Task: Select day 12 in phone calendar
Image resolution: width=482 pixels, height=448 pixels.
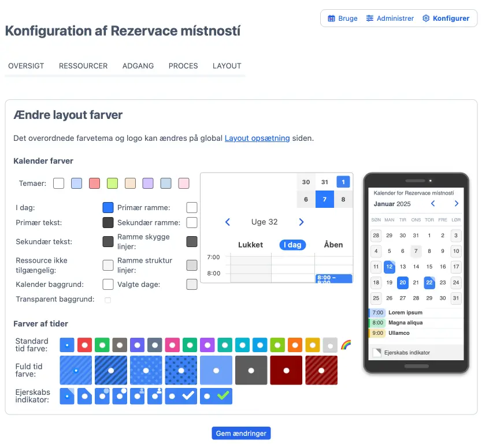Action: tap(390, 267)
